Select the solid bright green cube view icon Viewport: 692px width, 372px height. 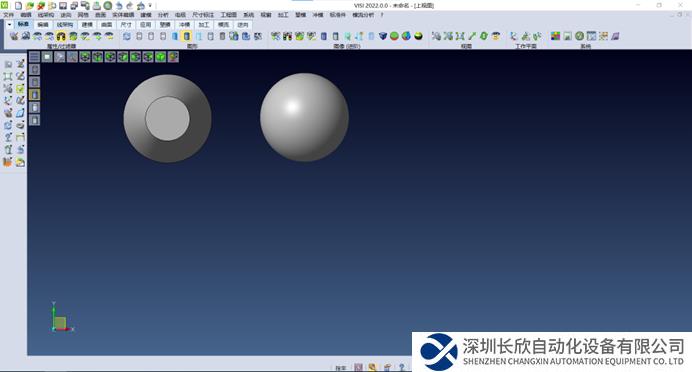point(161,56)
